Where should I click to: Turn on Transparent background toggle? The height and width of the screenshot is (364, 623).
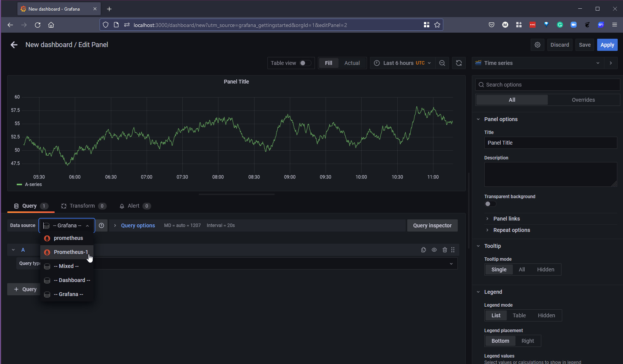point(490,204)
